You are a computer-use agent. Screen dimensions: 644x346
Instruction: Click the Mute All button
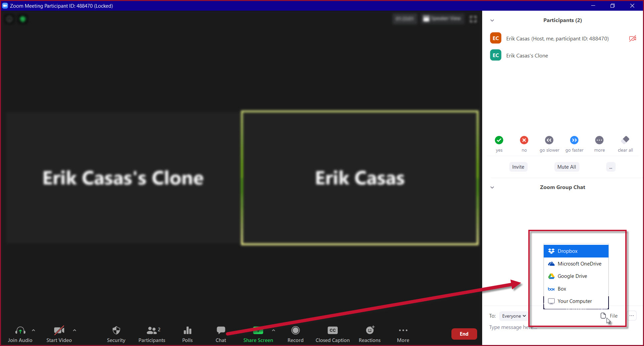pyautogui.click(x=566, y=167)
